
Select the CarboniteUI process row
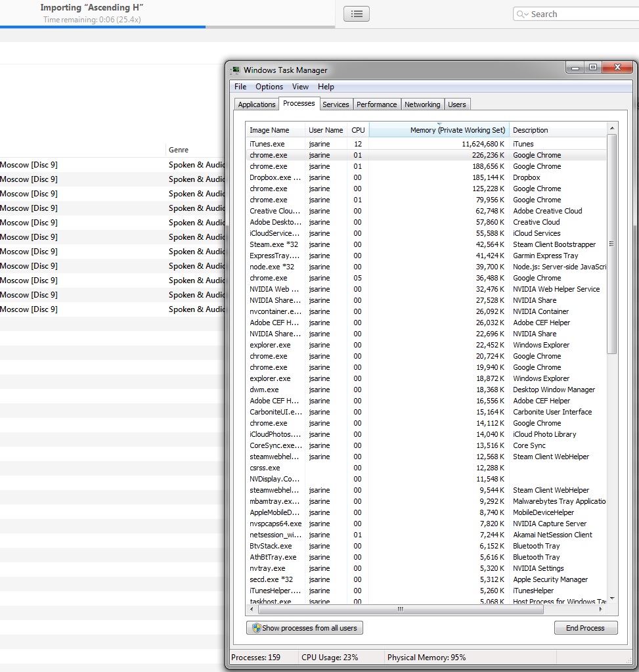[x=426, y=412]
